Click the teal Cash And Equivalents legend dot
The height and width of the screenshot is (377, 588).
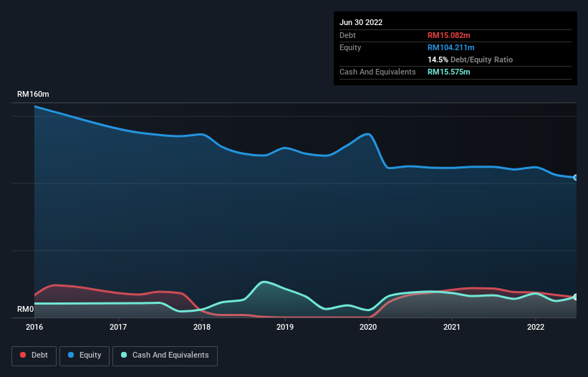coord(124,355)
